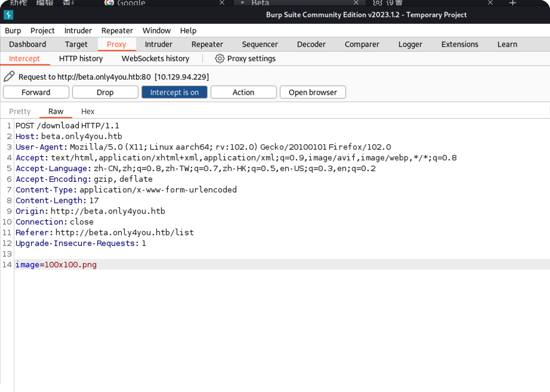Forward the intercepted request
The image size is (550, 392).
36,92
